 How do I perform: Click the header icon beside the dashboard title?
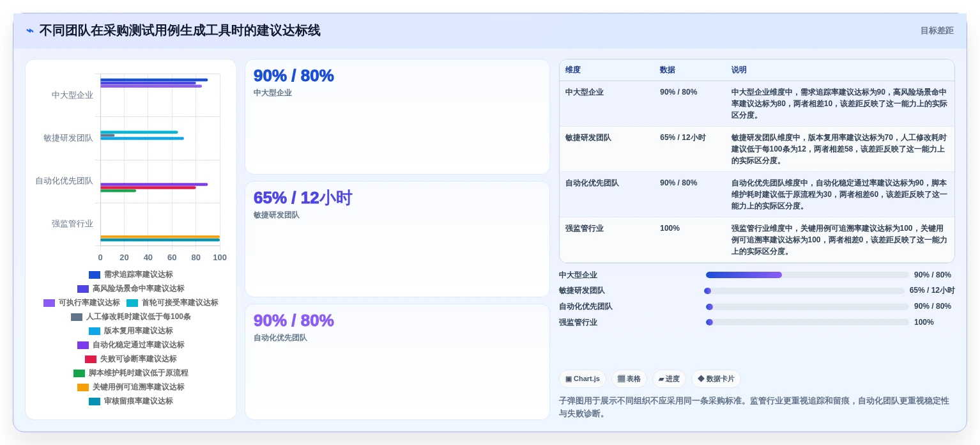(30, 31)
